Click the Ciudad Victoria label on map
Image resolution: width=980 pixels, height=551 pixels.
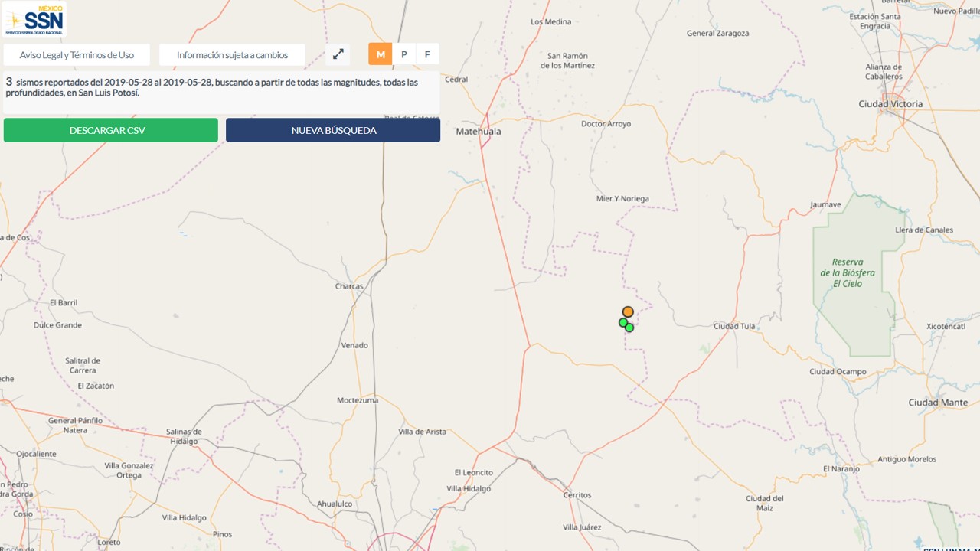coord(890,104)
